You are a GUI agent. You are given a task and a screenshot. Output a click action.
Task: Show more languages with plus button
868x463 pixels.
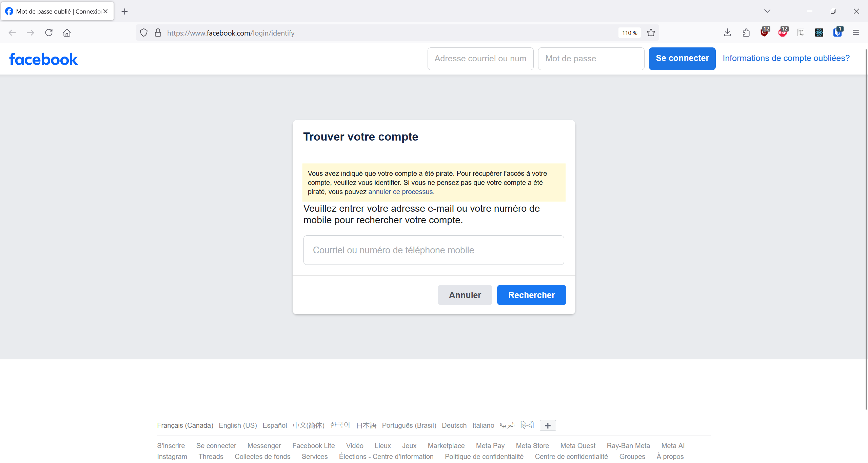[x=548, y=425]
